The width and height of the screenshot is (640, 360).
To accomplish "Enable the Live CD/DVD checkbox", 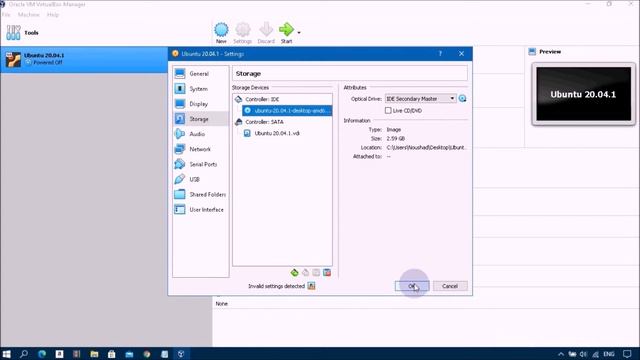I will click(388, 111).
